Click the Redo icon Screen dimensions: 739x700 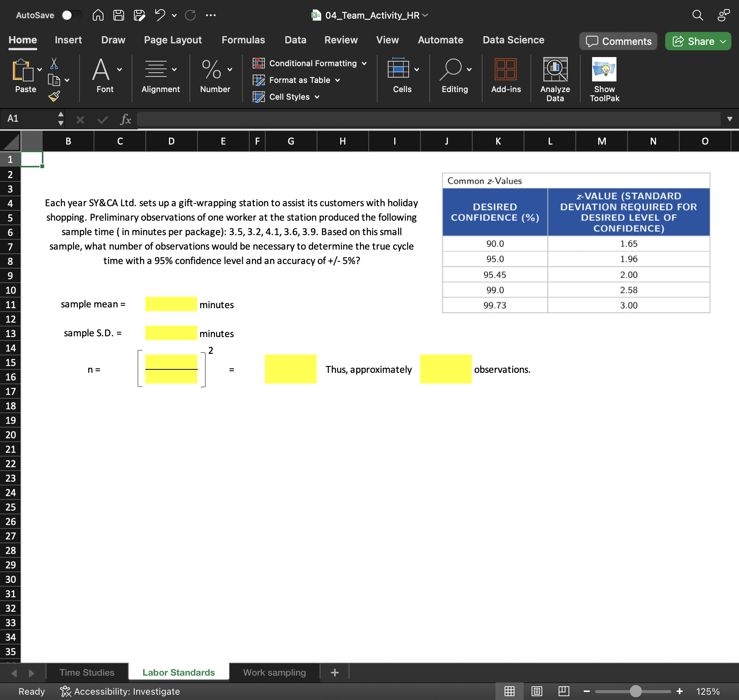pos(190,15)
